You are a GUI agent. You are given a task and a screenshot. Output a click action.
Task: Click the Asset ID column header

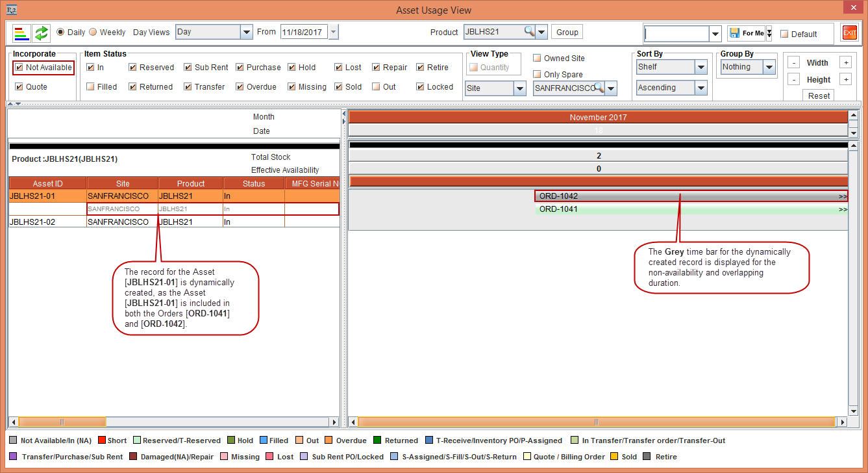(x=47, y=184)
